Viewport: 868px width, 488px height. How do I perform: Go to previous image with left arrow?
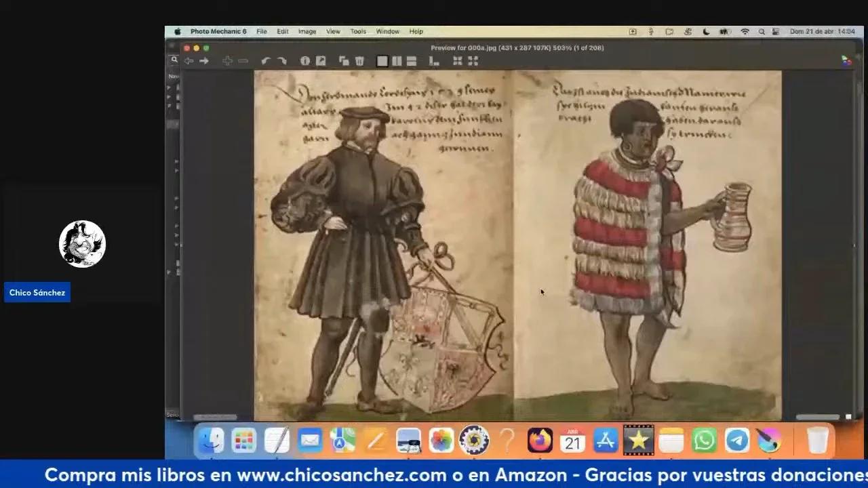click(189, 61)
